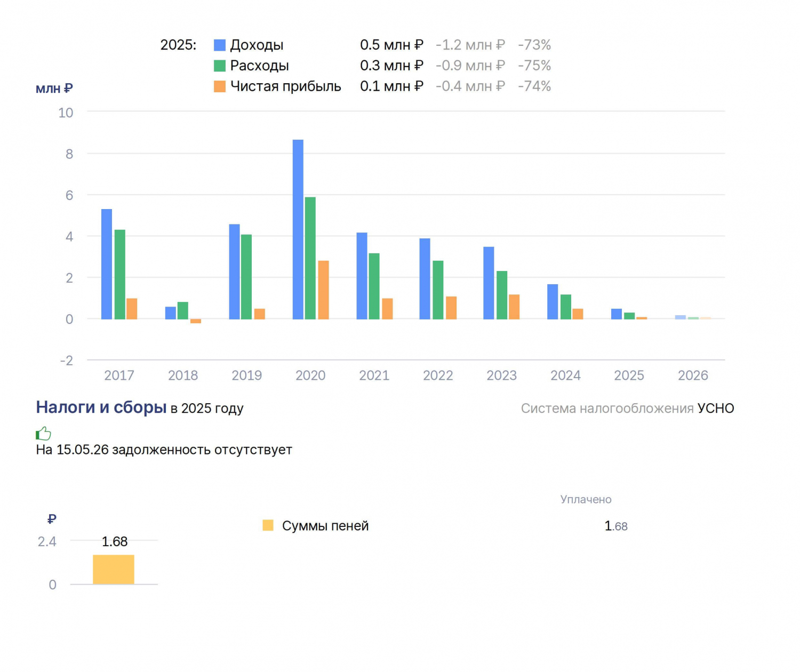The image size is (800, 672).
Task: Click the 2025 year axis label
Action: click(629, 375)
